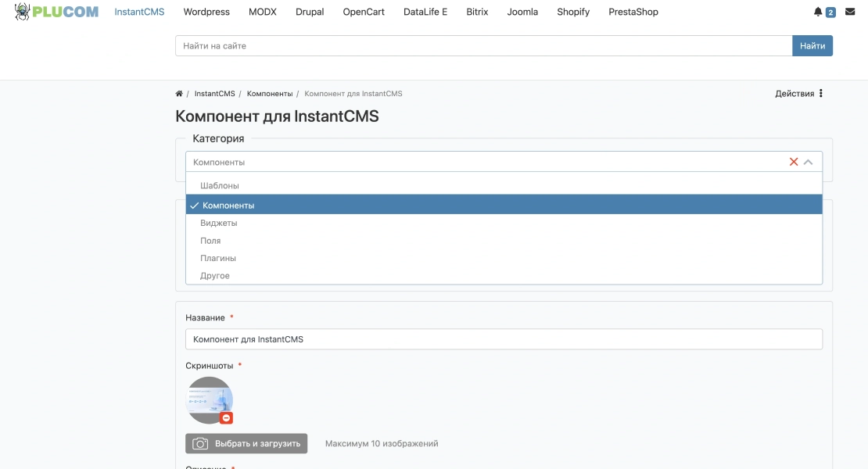Select Поля category option
868x469 pixels.
(x=504, y=241)
